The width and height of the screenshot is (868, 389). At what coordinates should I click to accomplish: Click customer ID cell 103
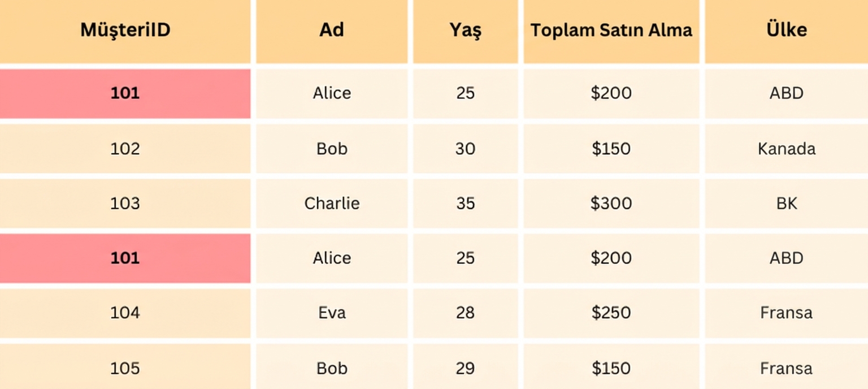click(125, 204)
